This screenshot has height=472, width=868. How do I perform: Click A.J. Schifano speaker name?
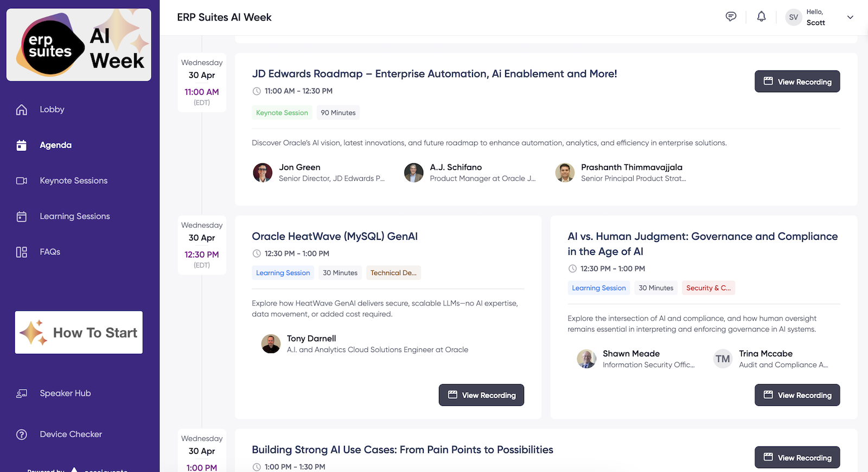(456, 168)
